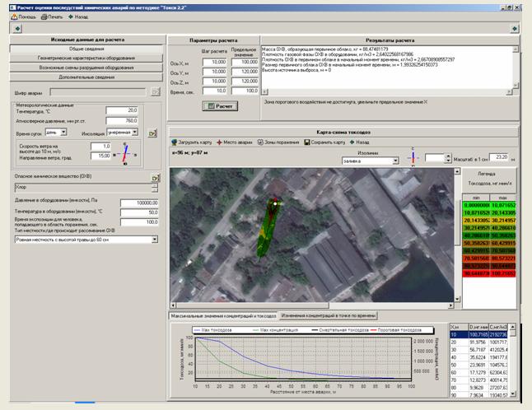
Task: Switch to Изменения концентраций в точке по времени tab
Action: (x=329, y=316)
